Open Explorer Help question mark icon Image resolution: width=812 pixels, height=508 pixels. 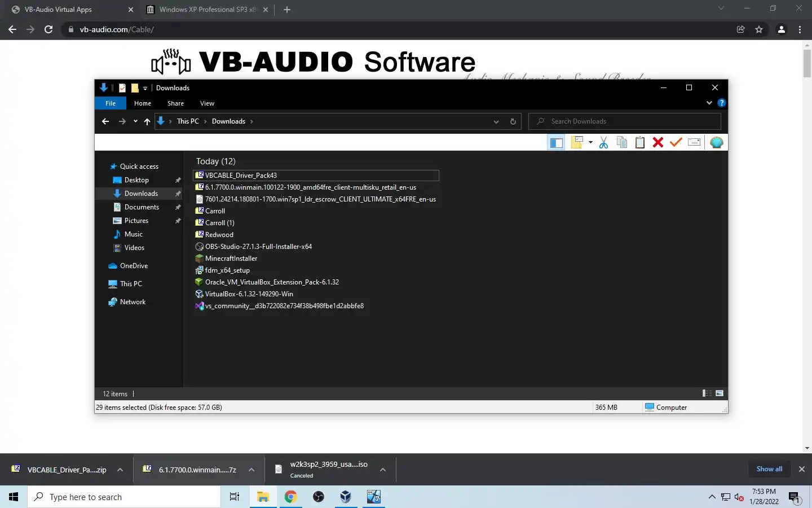(x=721, y=103)
